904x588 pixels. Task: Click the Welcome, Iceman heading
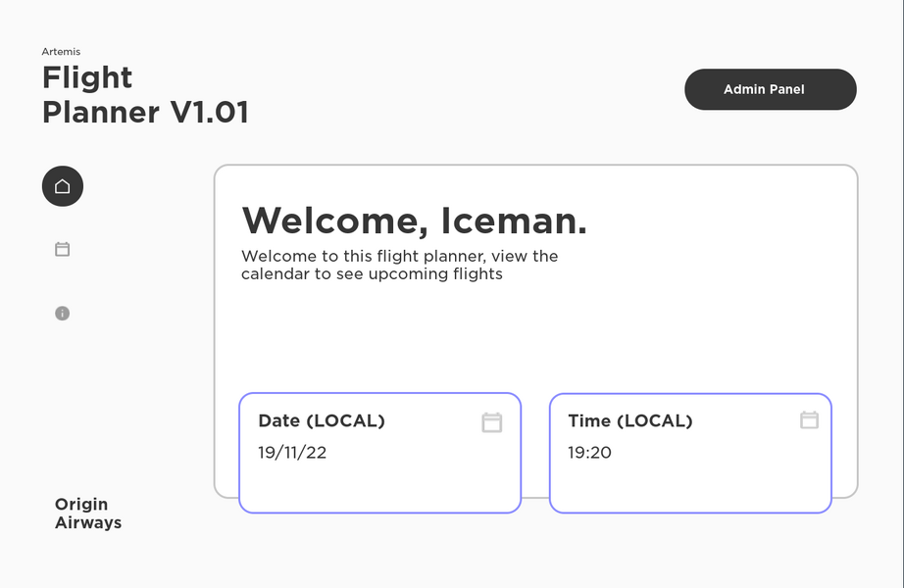415,221
